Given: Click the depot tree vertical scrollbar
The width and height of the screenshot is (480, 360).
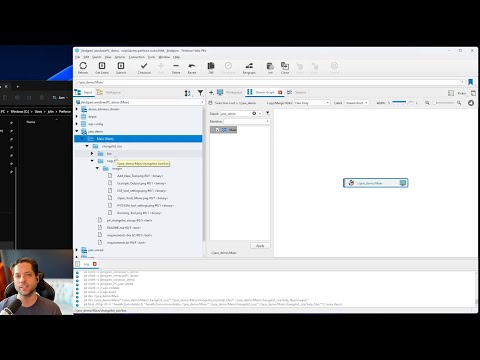Looking at the screenshot, I should pos(204,173).
